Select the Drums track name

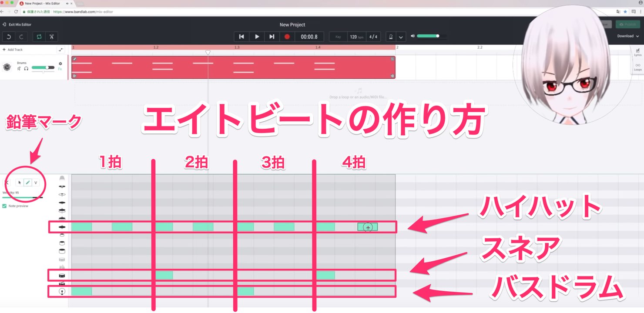click(22, 63)
